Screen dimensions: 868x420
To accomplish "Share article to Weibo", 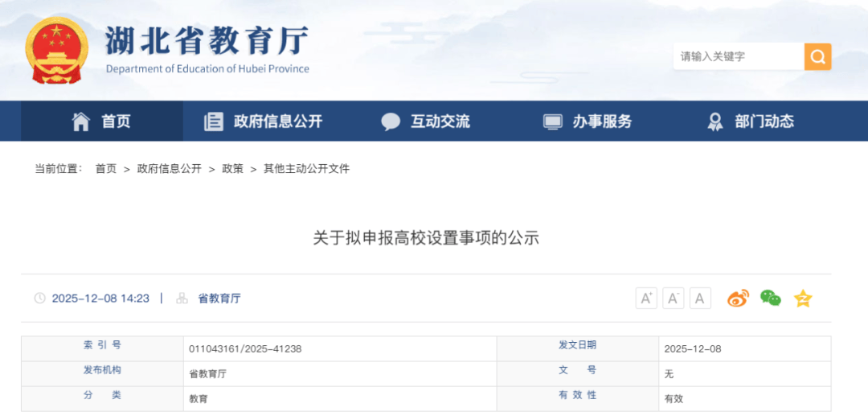I will pyautogui.click(x=738, y=299).
